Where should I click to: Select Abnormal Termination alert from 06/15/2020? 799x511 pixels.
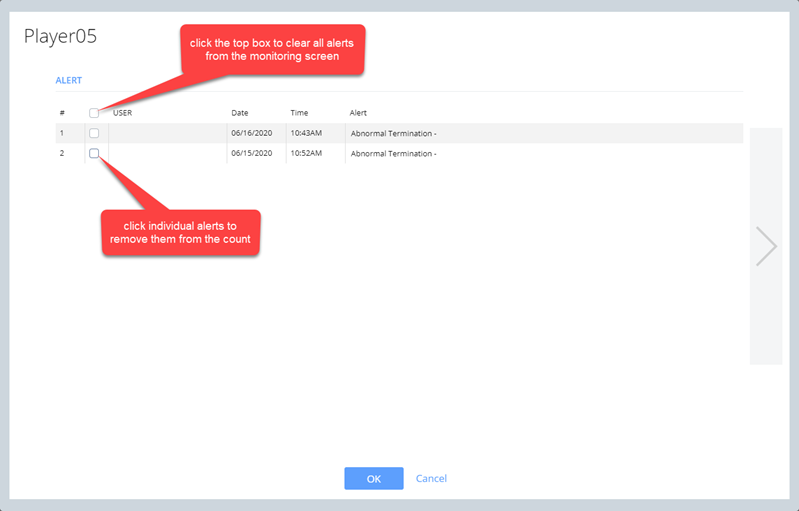tap(393, 154)
